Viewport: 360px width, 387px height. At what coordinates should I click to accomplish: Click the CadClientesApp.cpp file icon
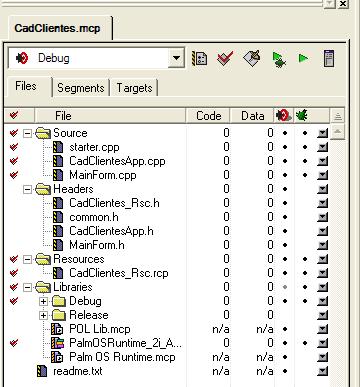point(58,161)
